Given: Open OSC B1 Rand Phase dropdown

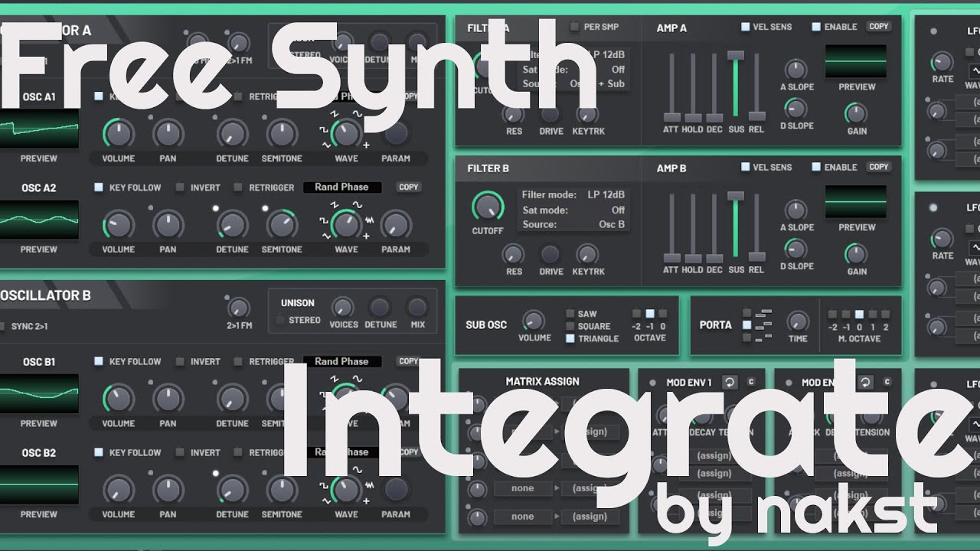Looking at the screenshot, I should (x=341, y=361).
